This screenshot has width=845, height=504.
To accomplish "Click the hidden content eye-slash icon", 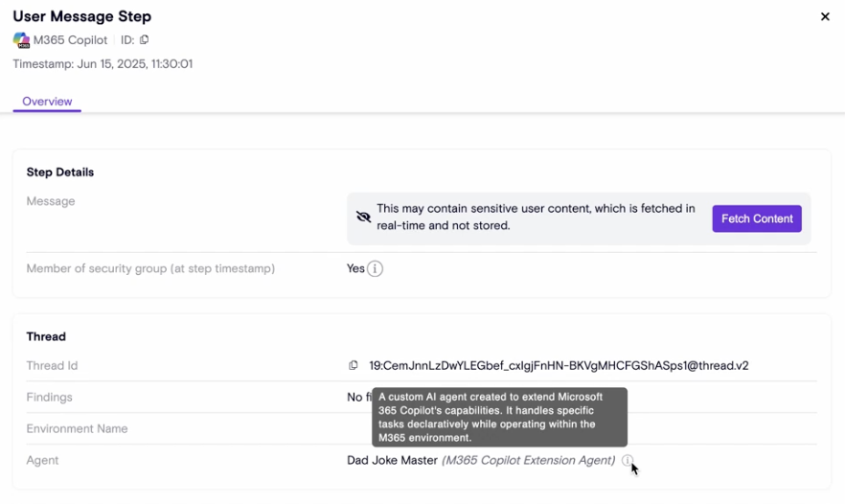I will pos(363,218).
